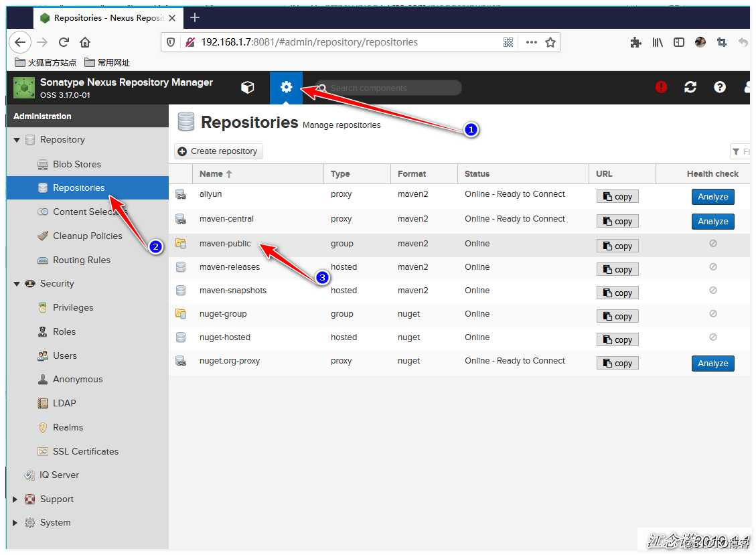Viewport: 756px width, 555px height.
Task: Open the Administration gear icon
Action: [287, 87]
